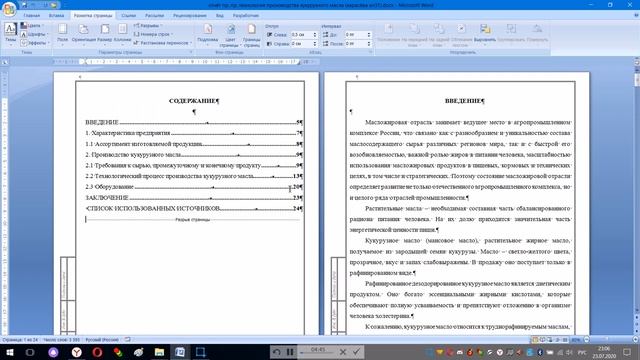The height and width of the screenshot is (360, 640).
Task: Click the Group (Группировать) button
Action: pos(511,34)
